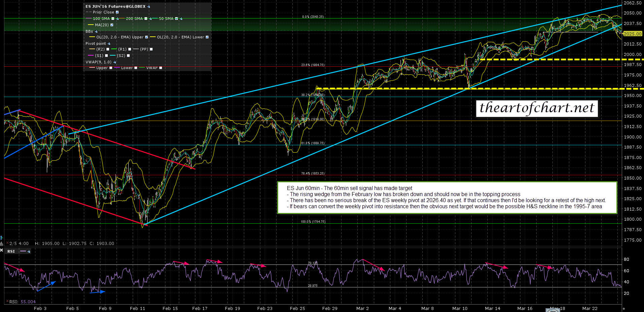Open the 200 SMA configuration wrench

point(150,19)
